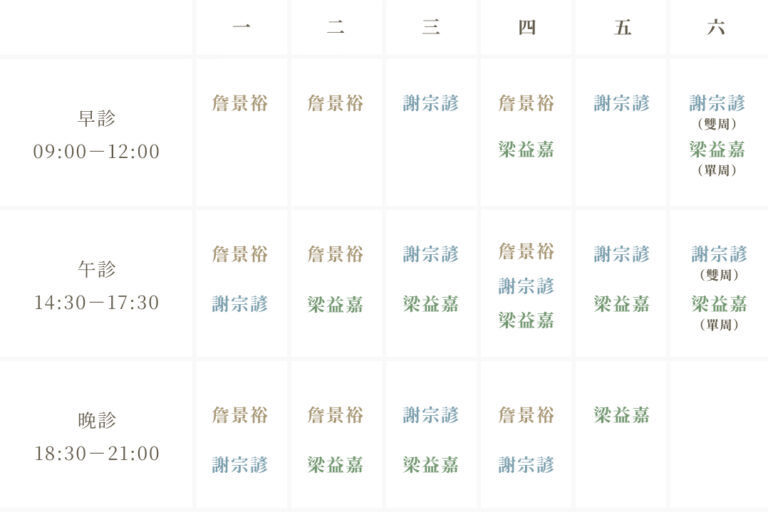Select 謝宗諺 in Thursday evening clinic
Viewport: 768px width, 512px height.
(x=526, y=465)
